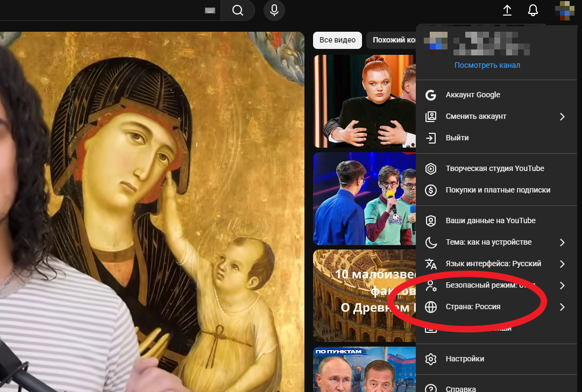Open Ваши данные на YouTube
The image size is (582, 392).
tap(496, 221)
